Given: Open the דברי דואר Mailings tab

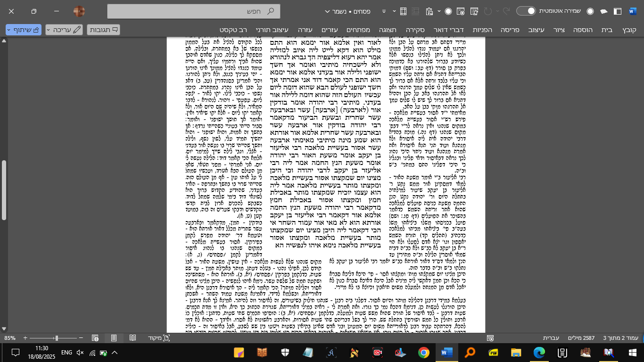Looking at the screenshot, I should (448, 30).
